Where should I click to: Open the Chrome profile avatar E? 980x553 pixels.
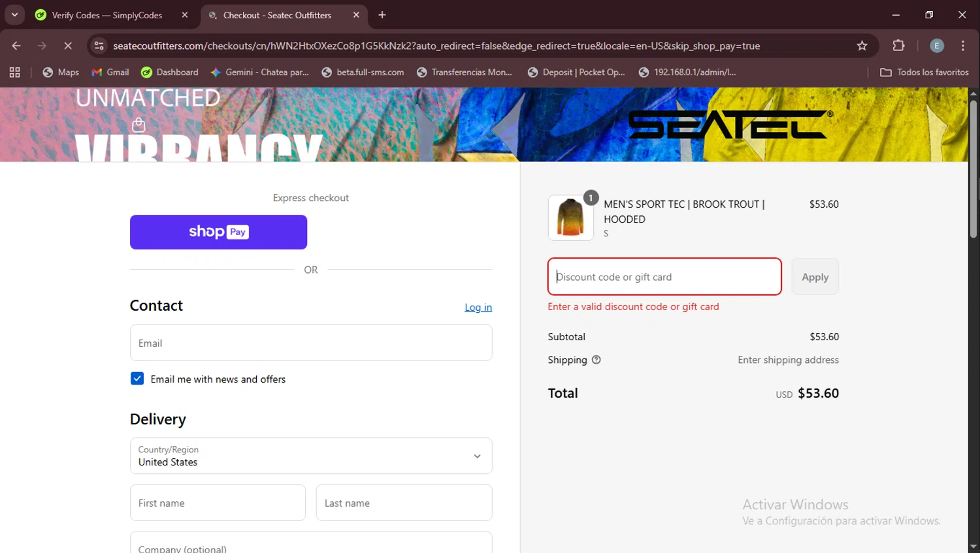point(937,46)
